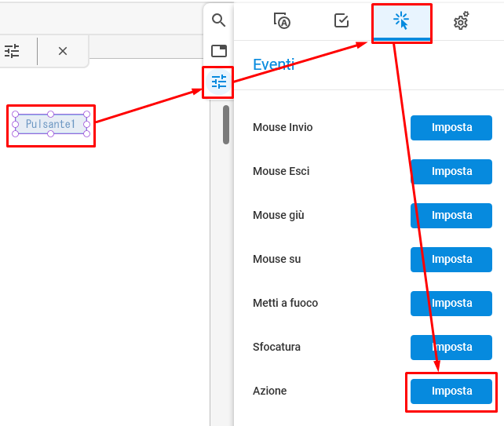Image resolution: width=504 pixels, height=426 pixels.
Task: Click Imposta for Mouse Invio
Action: point(451,128)
